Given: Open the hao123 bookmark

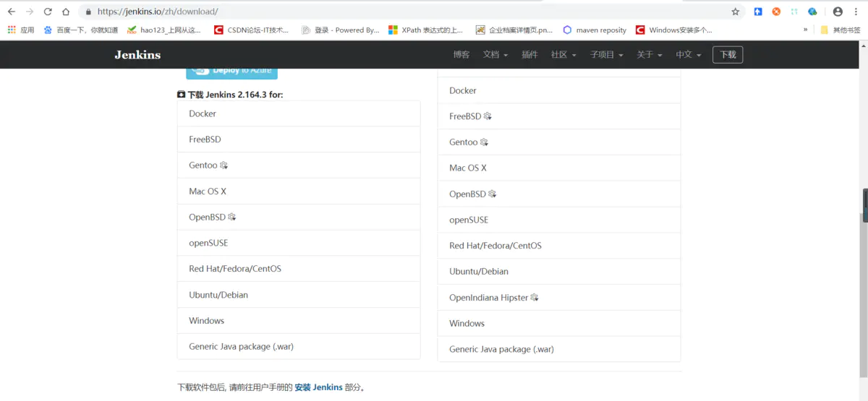Looking at the screenshot, I should [x=164, y=30].
